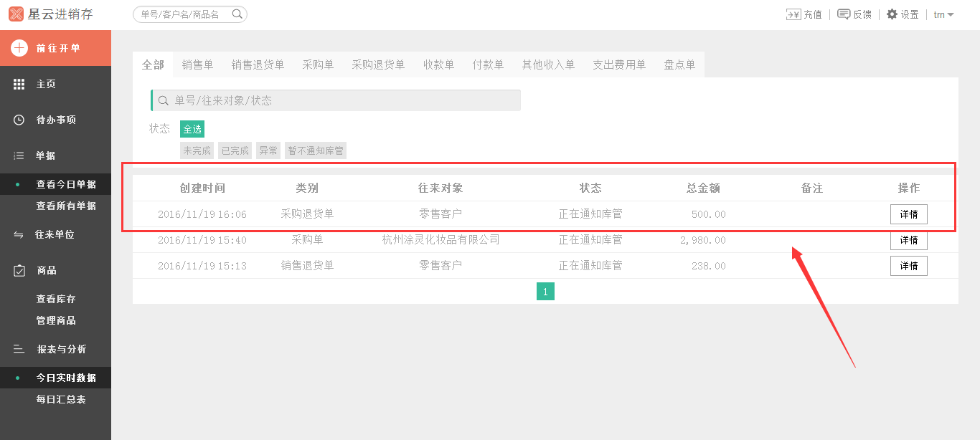
Task: Click the 充值 recharge icon at top
Action: 793,14
